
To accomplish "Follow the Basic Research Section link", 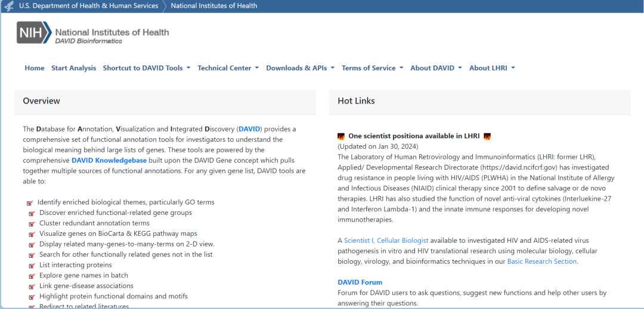I will 542,261.
